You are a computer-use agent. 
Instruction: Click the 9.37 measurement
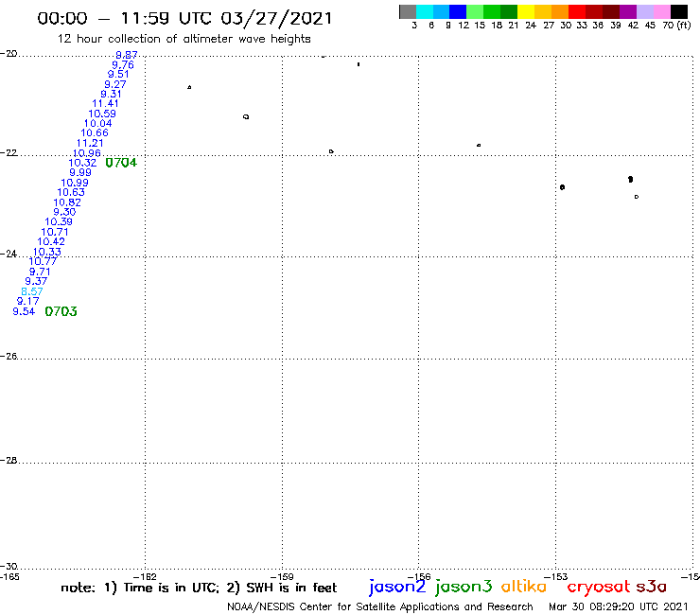(x=36, y=281)
